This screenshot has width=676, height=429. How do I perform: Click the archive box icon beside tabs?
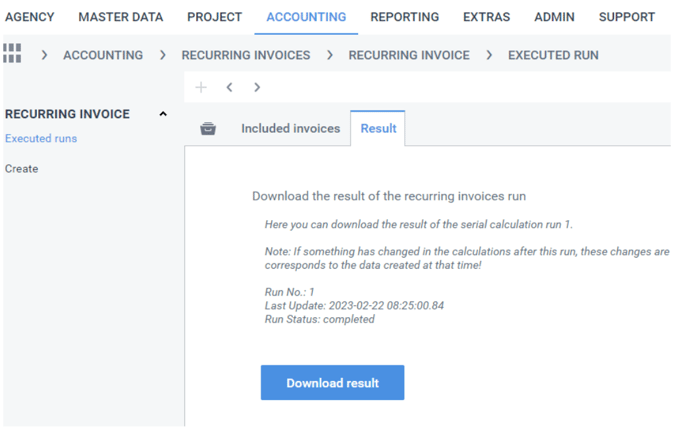point(208,129)
